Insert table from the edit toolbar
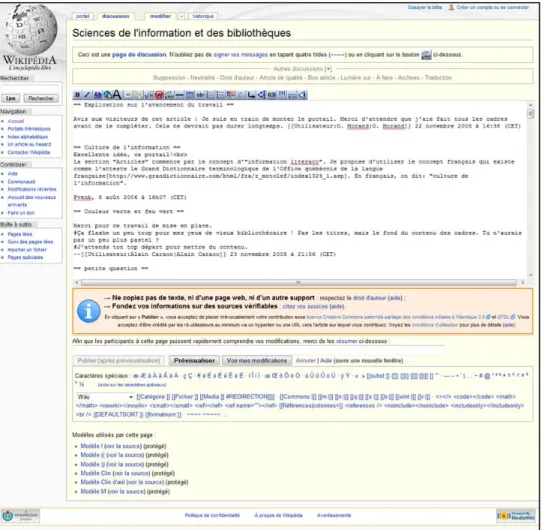This screenshot has width=544, height=530. (190, 95)
